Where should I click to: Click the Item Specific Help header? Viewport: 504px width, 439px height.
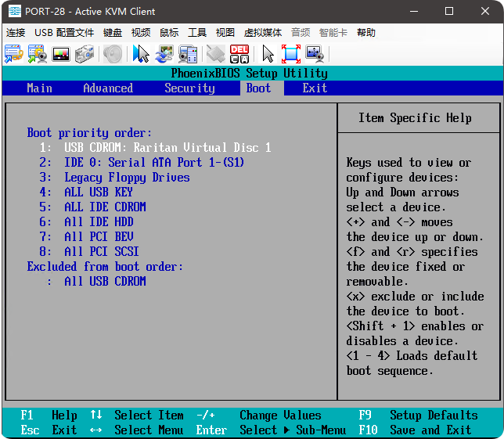coord(415,118)
